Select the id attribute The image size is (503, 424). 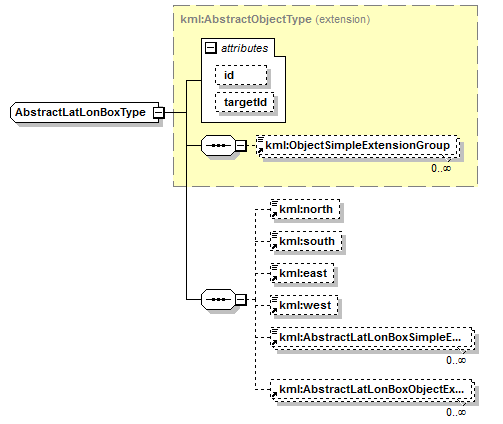click(241, 75)
